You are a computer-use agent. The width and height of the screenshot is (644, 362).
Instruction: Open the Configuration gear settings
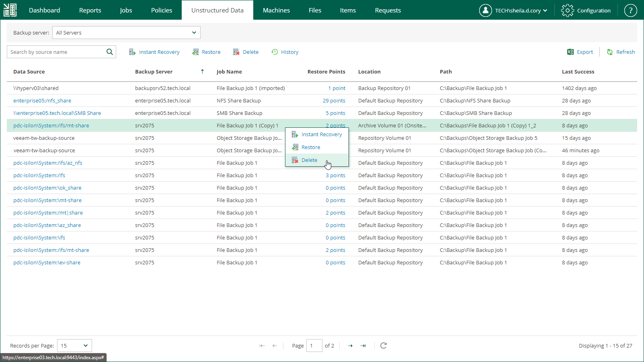586,10
